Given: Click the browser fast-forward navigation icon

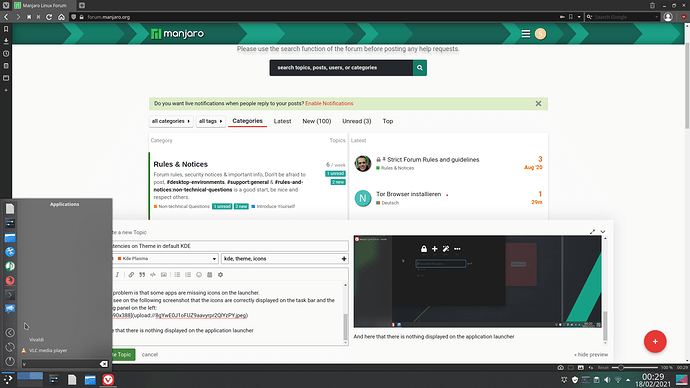Looking at the screenshot, I should click(39, 17).
